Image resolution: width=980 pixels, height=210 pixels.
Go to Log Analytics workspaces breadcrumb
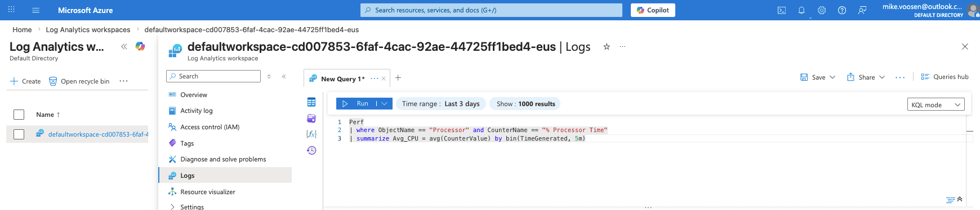pyautogui.click(x=88, y=30)
